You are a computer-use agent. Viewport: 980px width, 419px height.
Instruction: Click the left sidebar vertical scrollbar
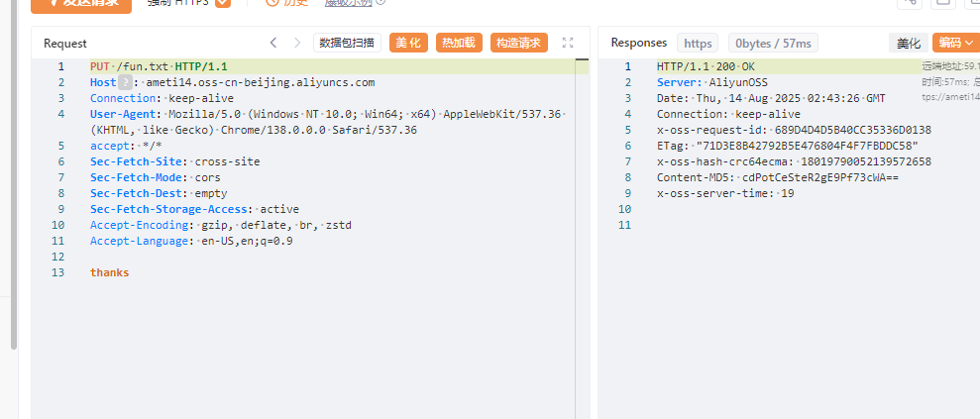pos(14,175)
